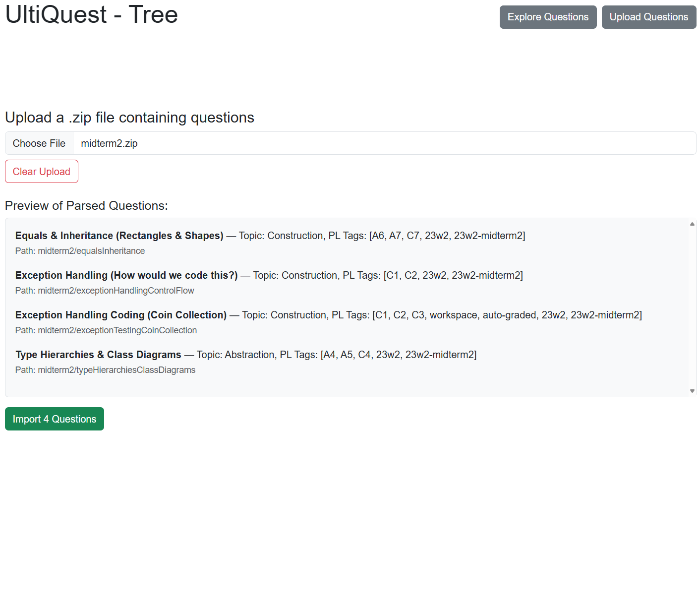
Task: Click the UltiQuest - Tree page title
Action: click(x=91, y=14)
